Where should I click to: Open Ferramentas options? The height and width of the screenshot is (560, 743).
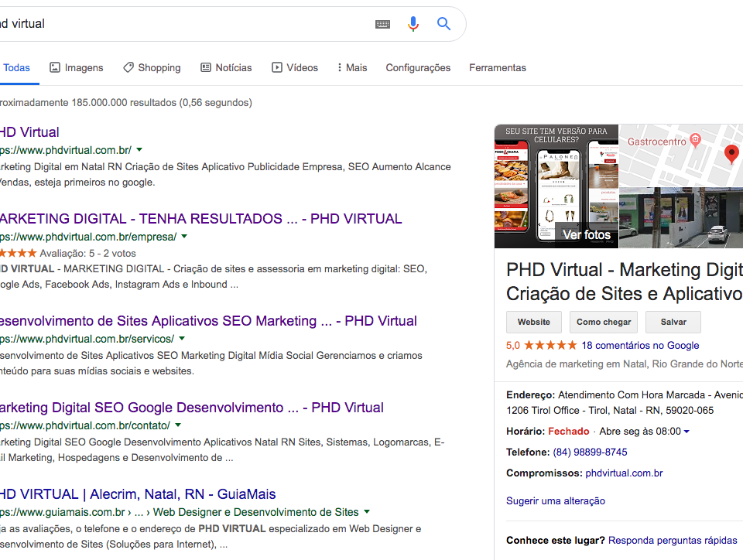(498, 68)
